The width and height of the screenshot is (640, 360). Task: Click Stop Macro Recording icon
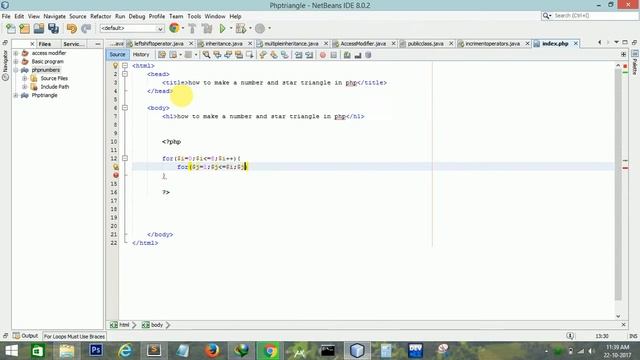click(x=333, y=55)
